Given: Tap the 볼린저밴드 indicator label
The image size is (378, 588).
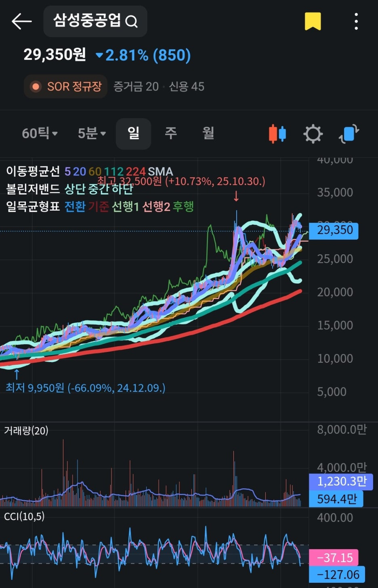Looking at the screenshot, I should tap(33, 188).
